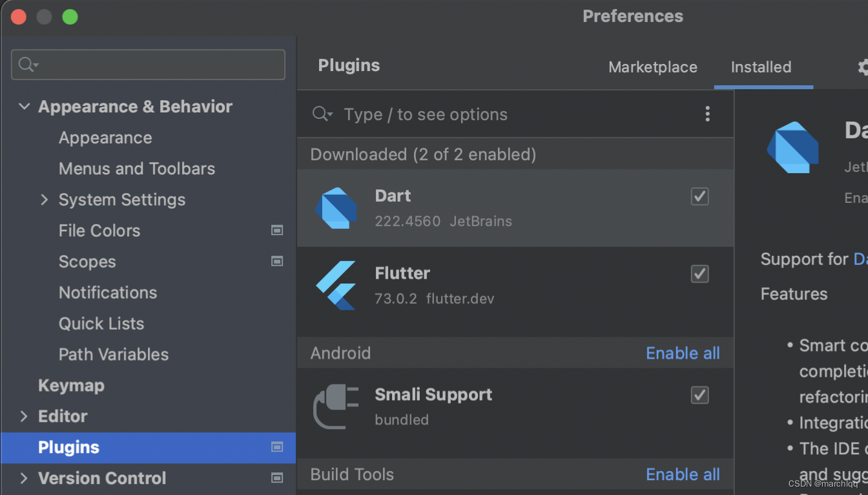Click project-level icon next to Version Control

click(x=277, y=478)
